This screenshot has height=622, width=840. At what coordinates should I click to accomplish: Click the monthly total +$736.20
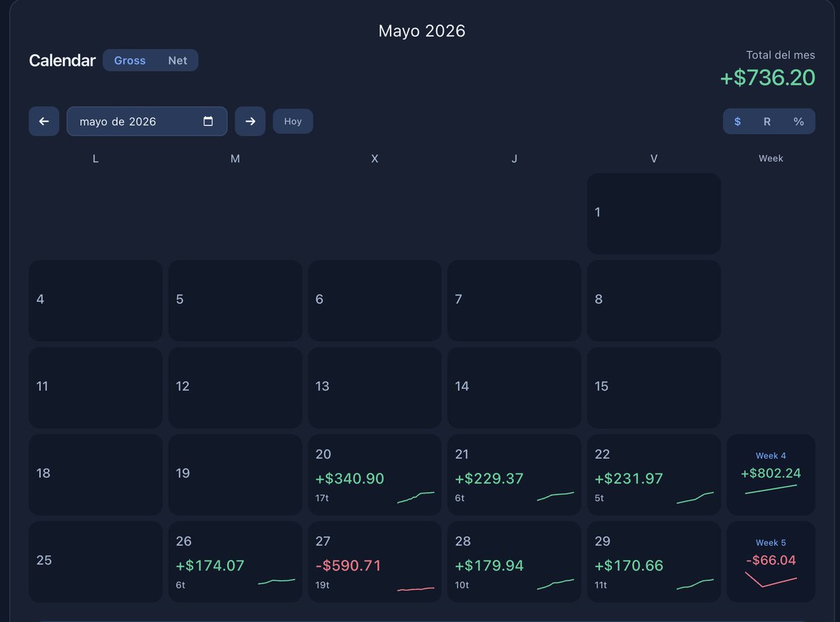tap(768, 78)
